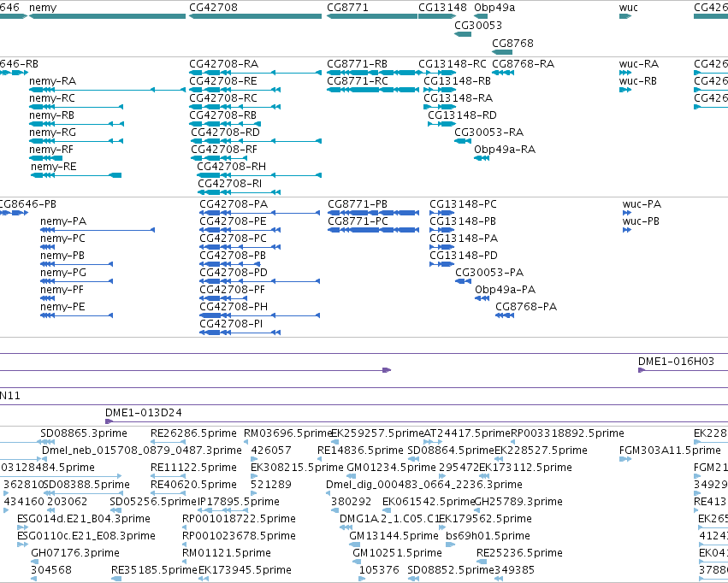Screen dimensions: 728x583
Task: Click the nemy-PA protein label
Action: coord(63,221)
